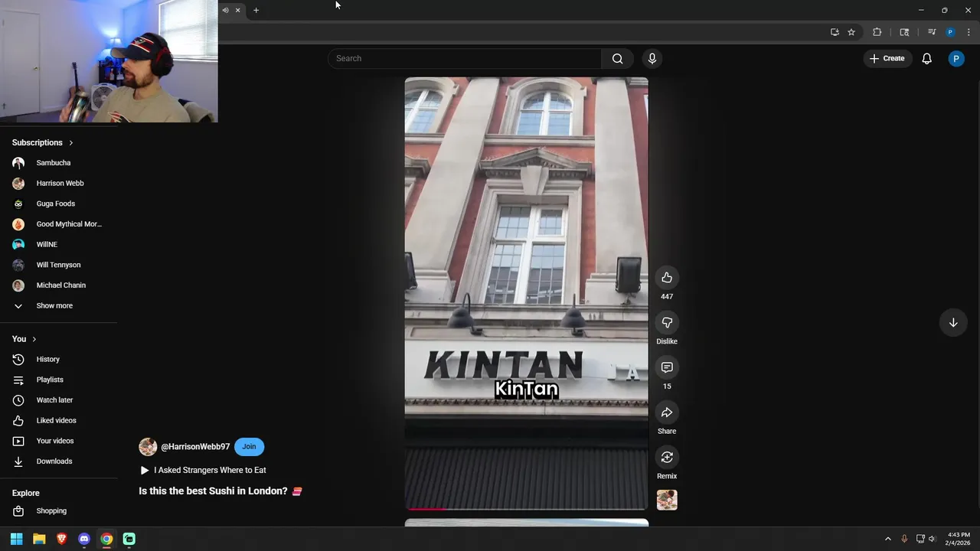Open the Chrome extensions puzzle icon
This screenshot has height=551, width=980.
click(x=877, y=32)
